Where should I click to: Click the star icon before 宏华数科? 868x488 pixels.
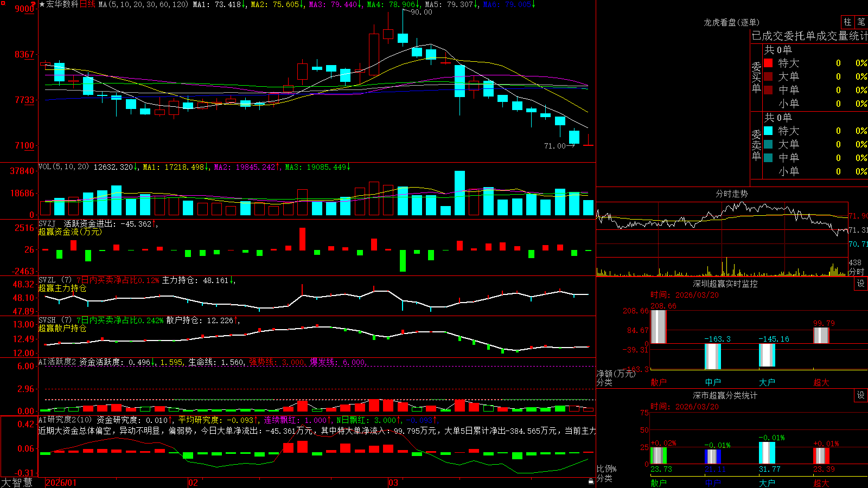tap(42, 4)
